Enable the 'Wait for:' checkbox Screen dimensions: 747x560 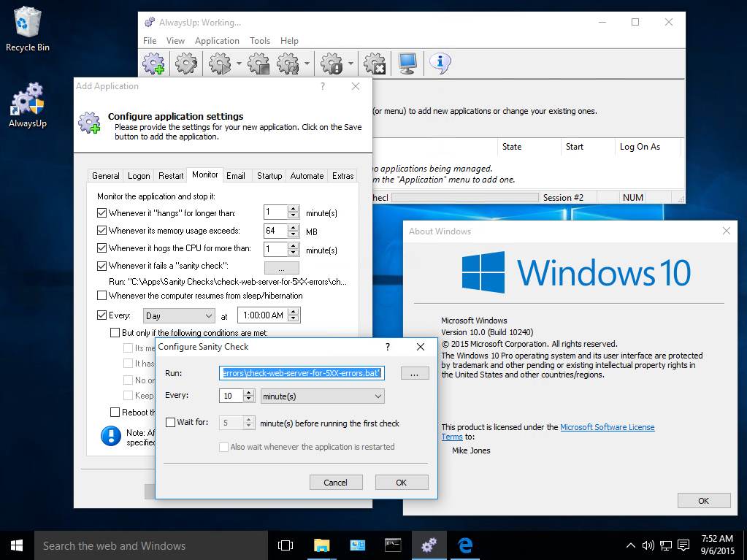click(x=171, y=423)
